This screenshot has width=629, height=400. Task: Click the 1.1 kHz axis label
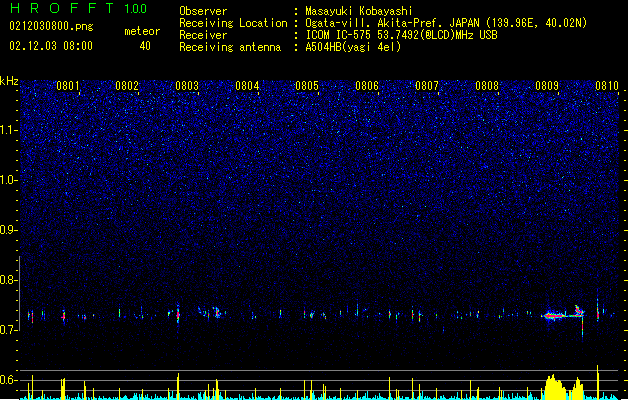click(9, 130)
